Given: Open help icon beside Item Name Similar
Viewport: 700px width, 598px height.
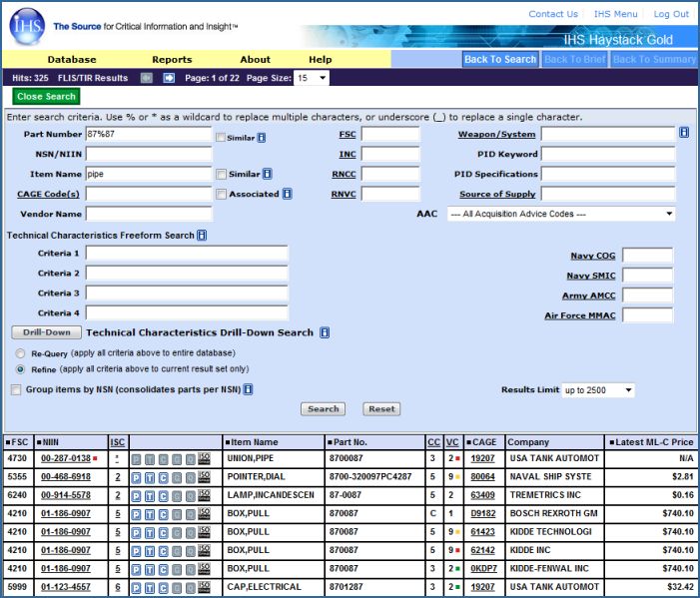Looking at the screenshot, I should 268,174.
